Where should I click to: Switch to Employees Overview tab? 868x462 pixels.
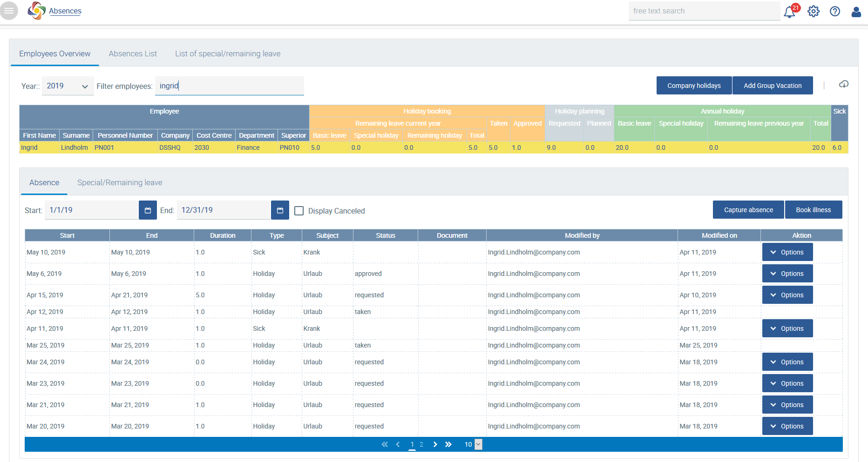point(55,54)
